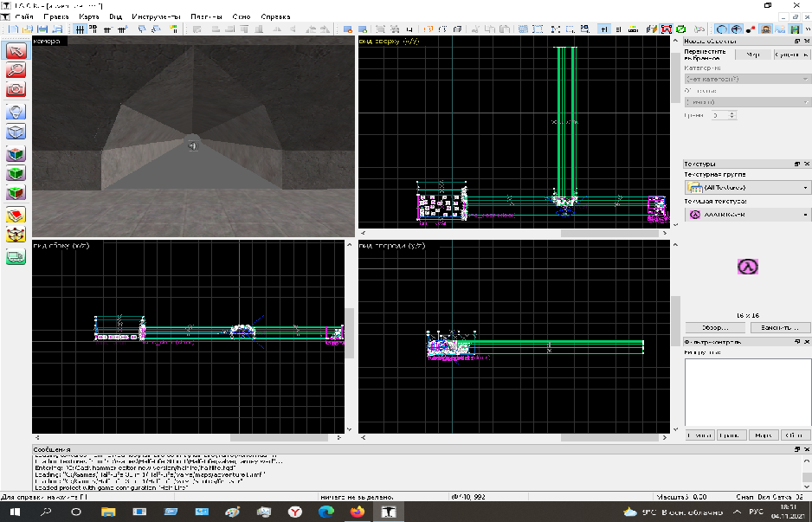Click the Save All icon
812x522 pixels.
[x=57, y=29]
